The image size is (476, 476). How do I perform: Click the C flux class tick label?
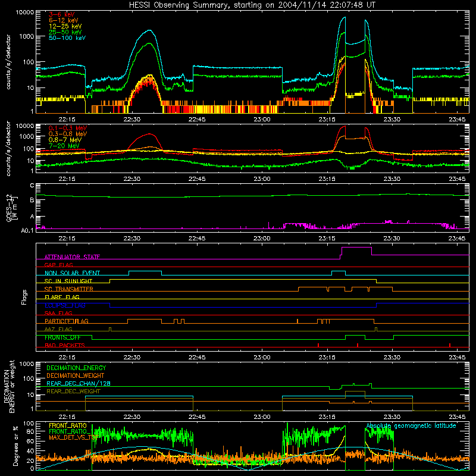(x=32, y=186)
